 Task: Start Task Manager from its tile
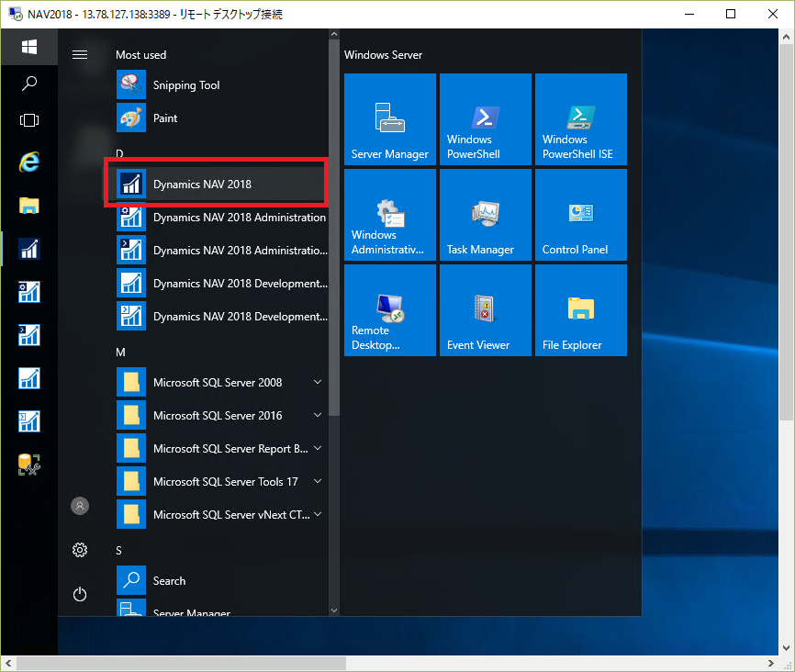pyautogui.click(x=486, y=215)
